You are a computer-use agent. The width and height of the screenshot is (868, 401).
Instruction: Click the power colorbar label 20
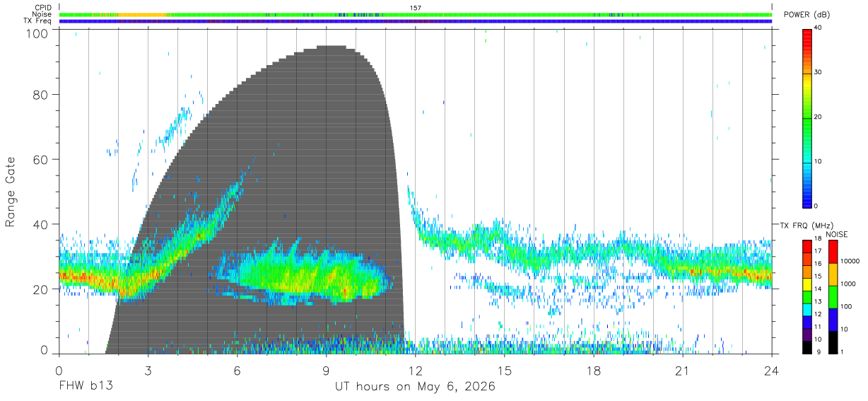click(x=819, y=117)
